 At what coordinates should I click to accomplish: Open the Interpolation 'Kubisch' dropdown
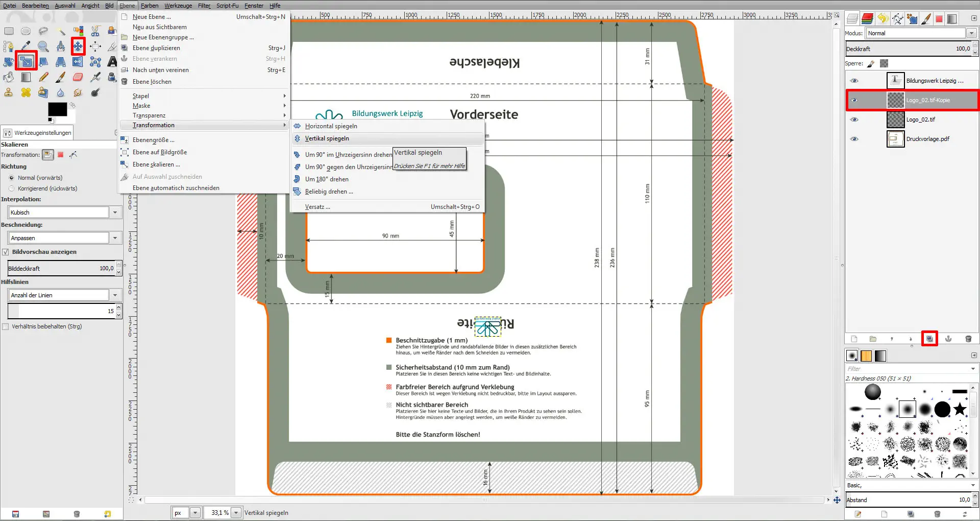coord(115,212)
